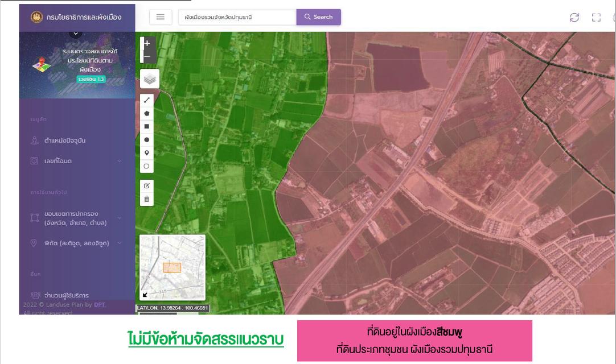616x364 pixels.
Task: Click the orange extent box in minimap
Action: pos(172,267)
